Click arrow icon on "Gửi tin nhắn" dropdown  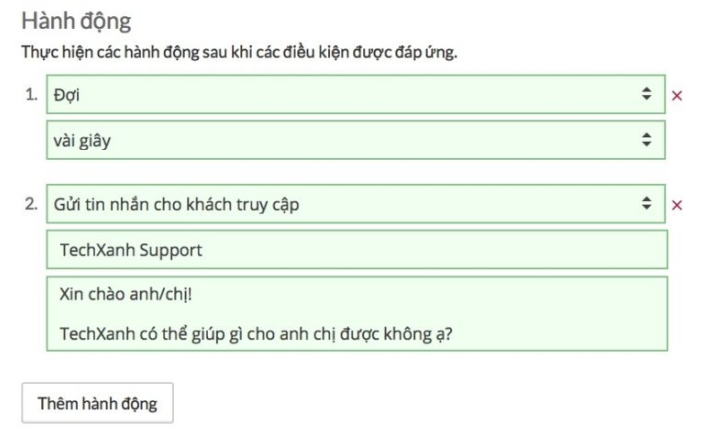tap(646, 205)
